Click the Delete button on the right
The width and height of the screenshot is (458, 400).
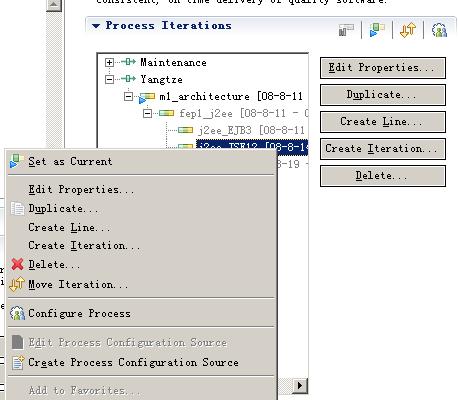coord(383,176)
